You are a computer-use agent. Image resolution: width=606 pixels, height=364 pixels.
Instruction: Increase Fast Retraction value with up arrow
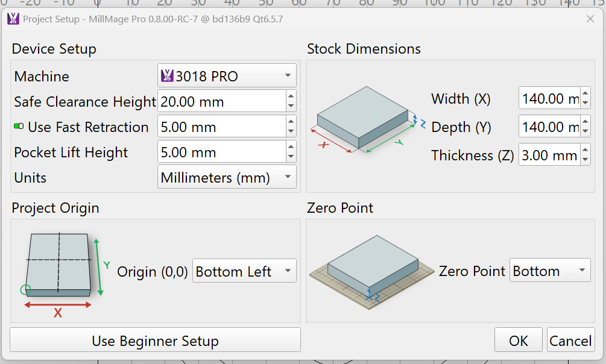tap(291, 121)
